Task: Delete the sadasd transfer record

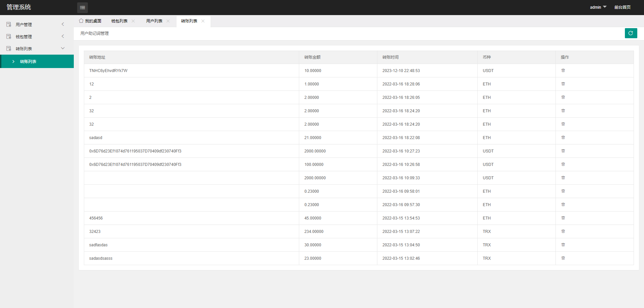Action: (x=563, y=137)
